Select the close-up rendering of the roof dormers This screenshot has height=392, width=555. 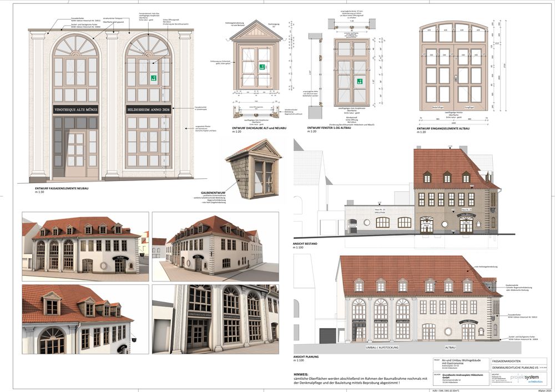tap(85, 319)
